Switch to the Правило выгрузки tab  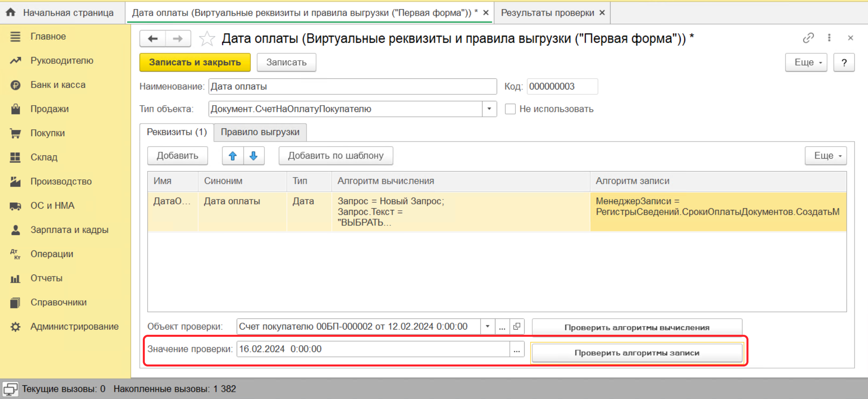point(260,132)
